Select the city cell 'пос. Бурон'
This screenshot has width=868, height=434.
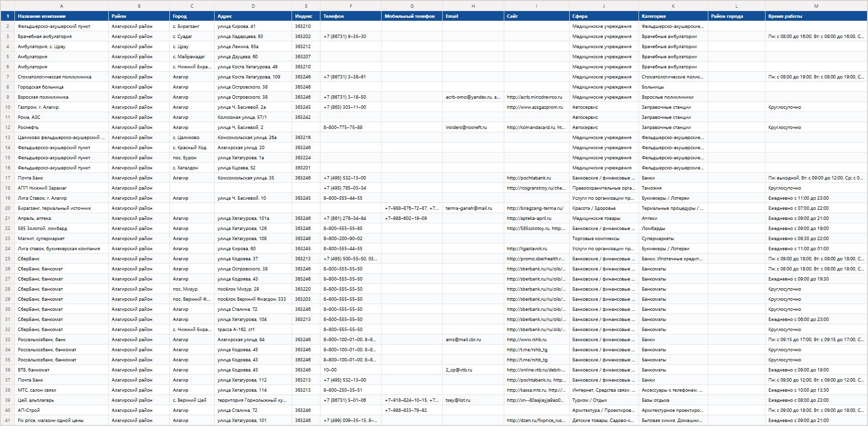[x=192, y=158]
